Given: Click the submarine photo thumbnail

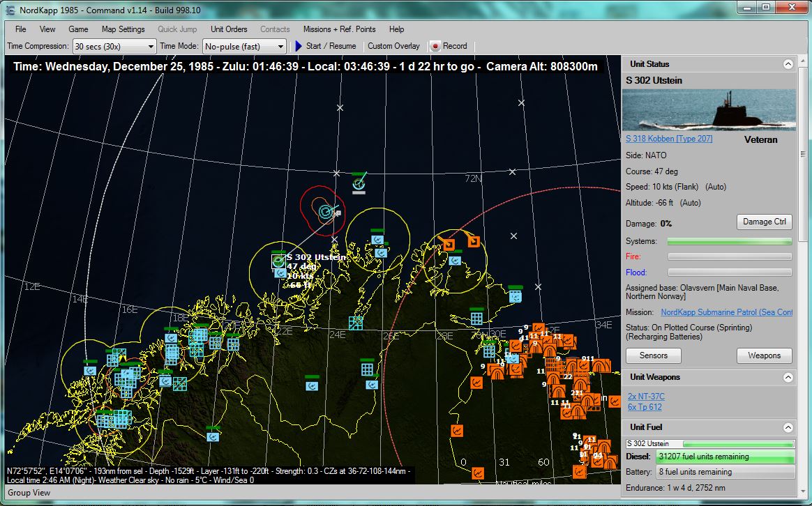Looking at the screenshot, I should tap(709, 110).
